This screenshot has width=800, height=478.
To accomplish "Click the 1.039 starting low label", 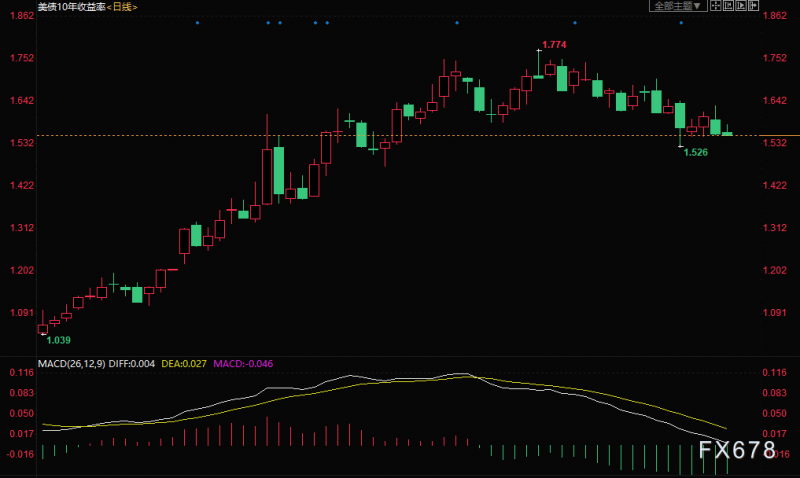I will click(59, 340).
